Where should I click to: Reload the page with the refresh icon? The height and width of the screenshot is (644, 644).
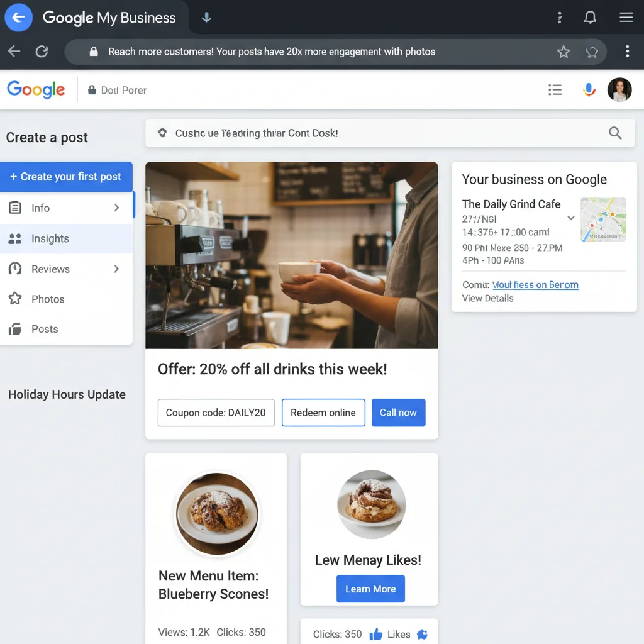tap(42, 52)
